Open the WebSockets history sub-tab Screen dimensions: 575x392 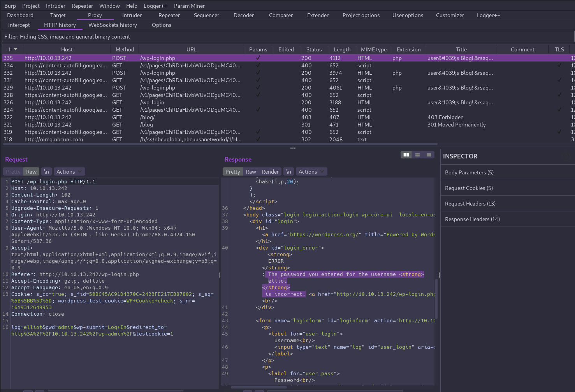click(x=113, y=25)
